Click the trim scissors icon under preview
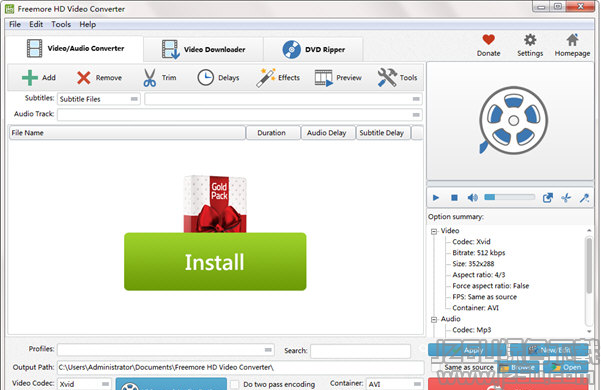601x390 pixels. tap(566, 198)
